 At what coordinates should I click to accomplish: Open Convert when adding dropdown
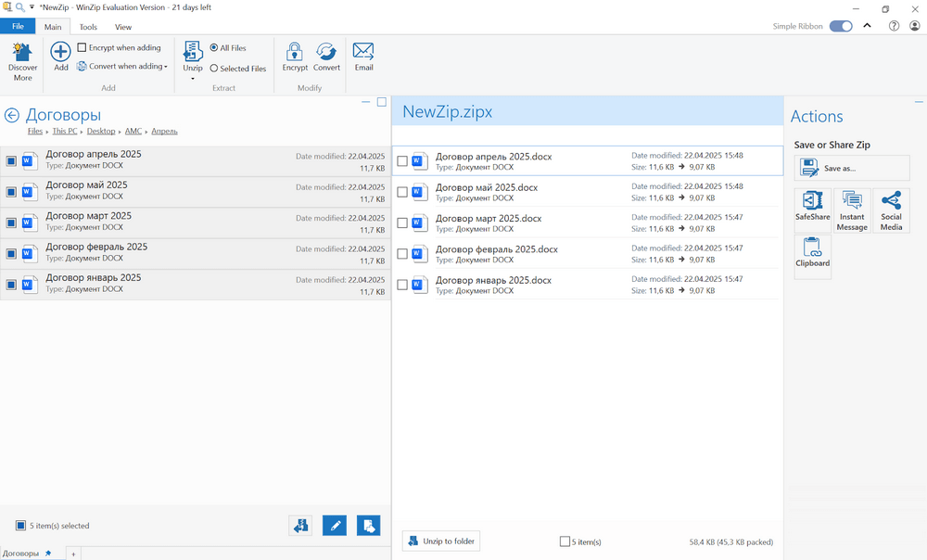coord(122,66)
